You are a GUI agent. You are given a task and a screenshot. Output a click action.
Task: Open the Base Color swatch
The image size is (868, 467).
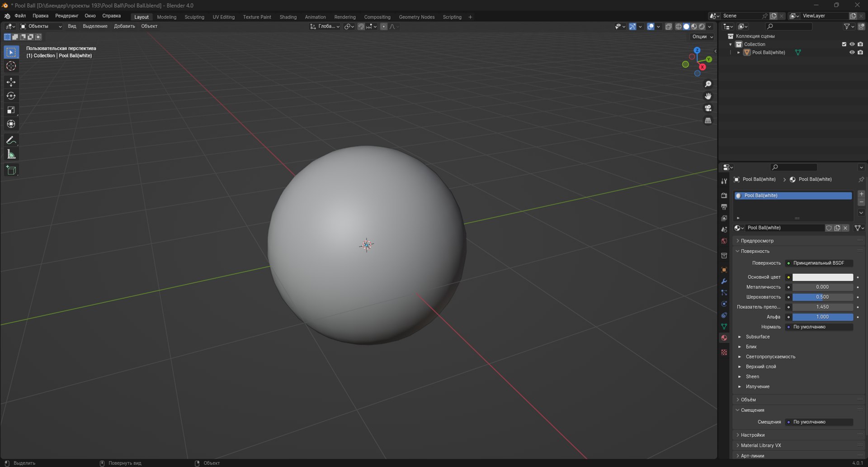pyautogui.click(x=823, y=277)
